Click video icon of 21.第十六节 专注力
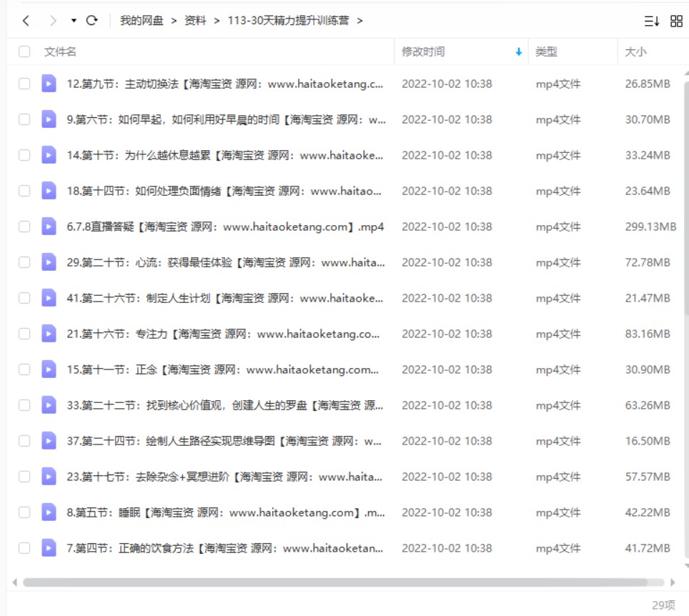Screen dimensions: 689x616 49,334
